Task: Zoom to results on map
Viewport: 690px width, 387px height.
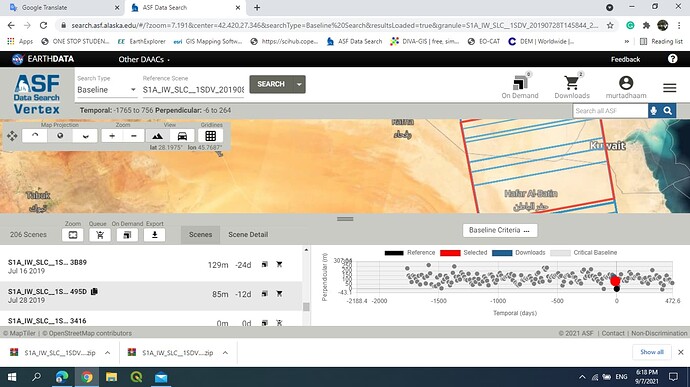Action: (73, 235)
